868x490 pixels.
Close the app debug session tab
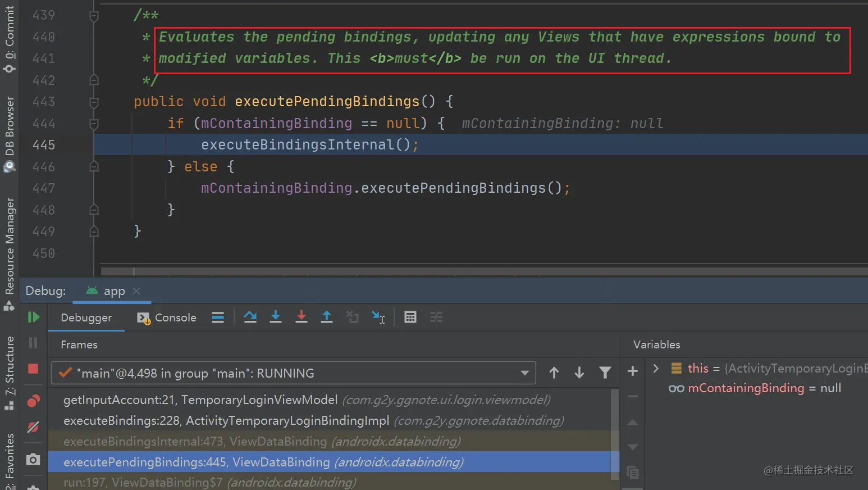136,291
